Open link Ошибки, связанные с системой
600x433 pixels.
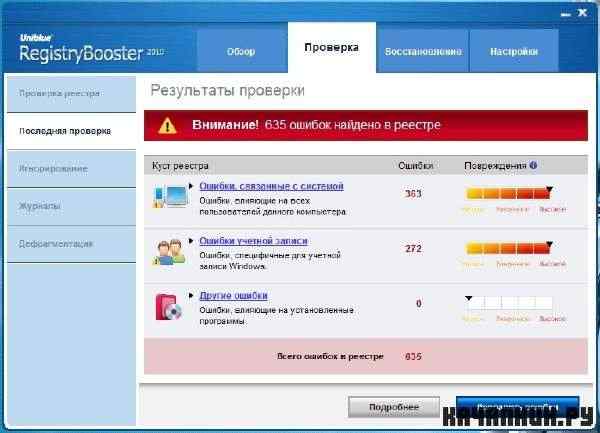[x=271, y=186]
